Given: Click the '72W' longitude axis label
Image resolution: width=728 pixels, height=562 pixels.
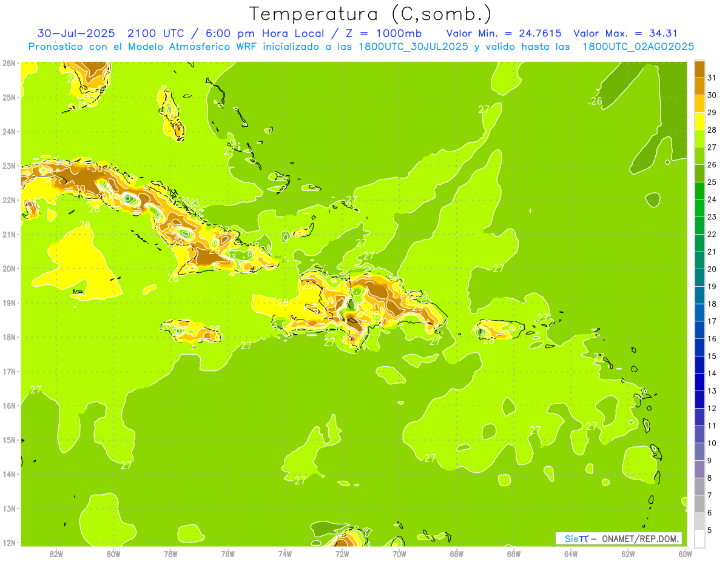Looking at the screenshot, I should click(x=342, y=554).
